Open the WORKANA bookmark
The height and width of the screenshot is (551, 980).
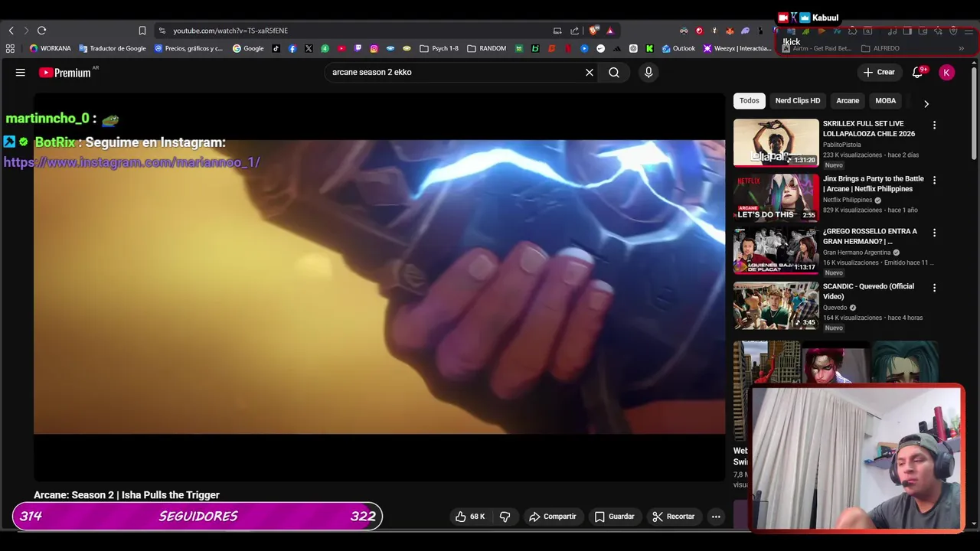[50, 48]
